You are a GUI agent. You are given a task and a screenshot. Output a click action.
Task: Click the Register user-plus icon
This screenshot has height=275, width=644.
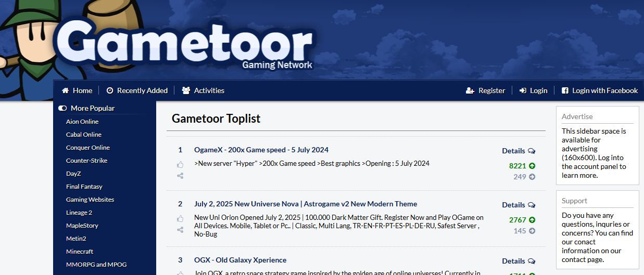click(x=470, y=90)
